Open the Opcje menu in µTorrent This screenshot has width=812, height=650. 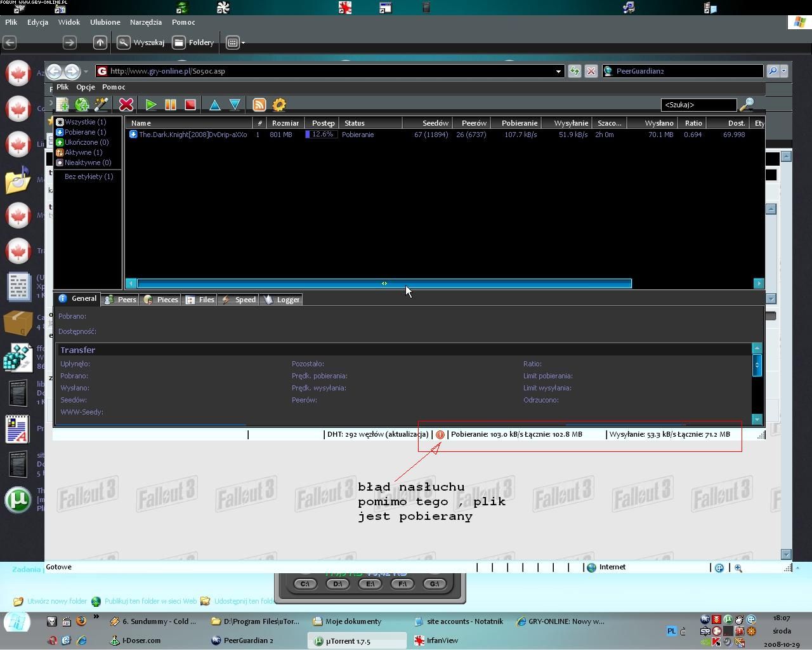pyautogui.click(x=86, y=87)
